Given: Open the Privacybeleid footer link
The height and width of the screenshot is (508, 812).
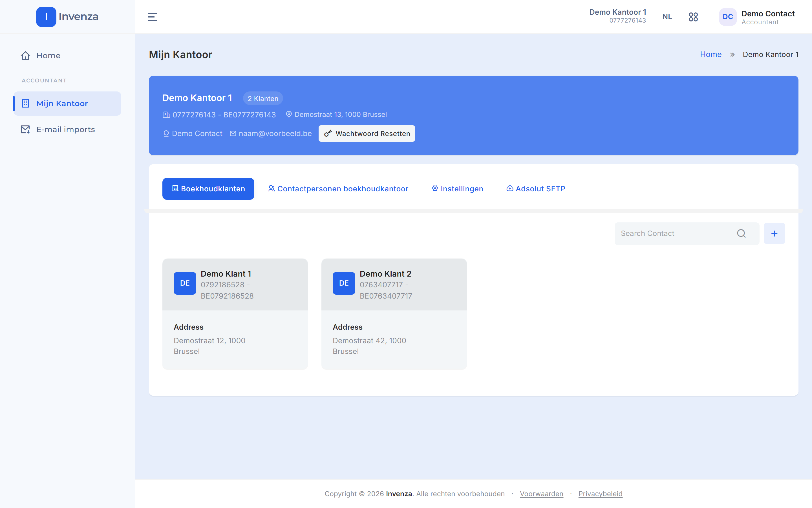Looking at the screenshot, I should [600, 494].
